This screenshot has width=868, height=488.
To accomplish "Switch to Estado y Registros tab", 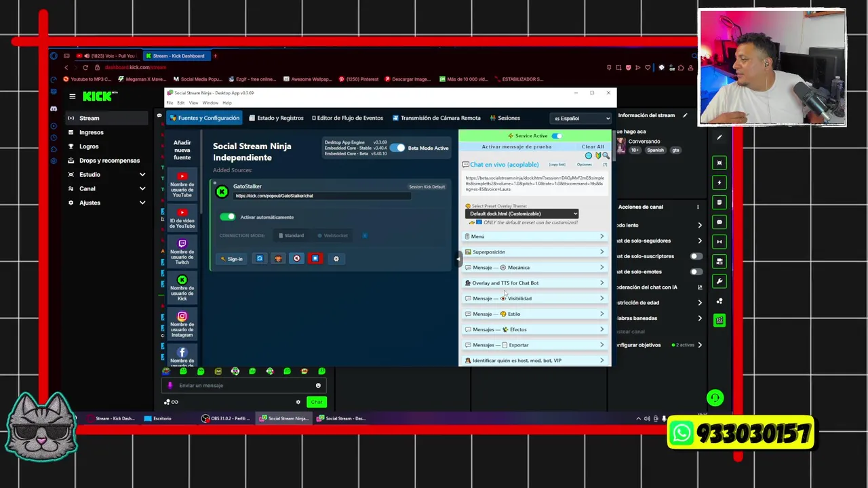I will point(276,118).
